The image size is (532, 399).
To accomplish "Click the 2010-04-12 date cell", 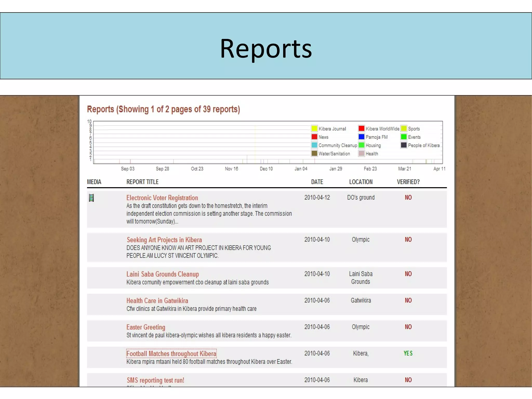I will (x=317, y=198).
